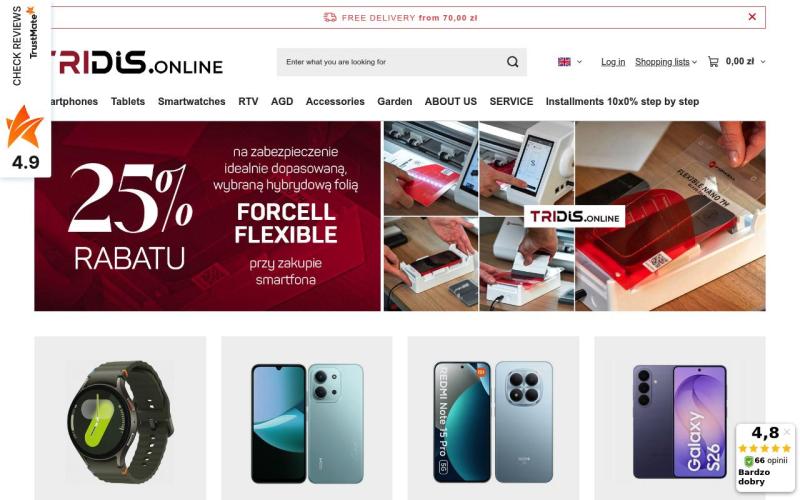This screenshot has height=500, width=800.
Task: Click the UK flag language icon
Action: click(x=564, y=62)
